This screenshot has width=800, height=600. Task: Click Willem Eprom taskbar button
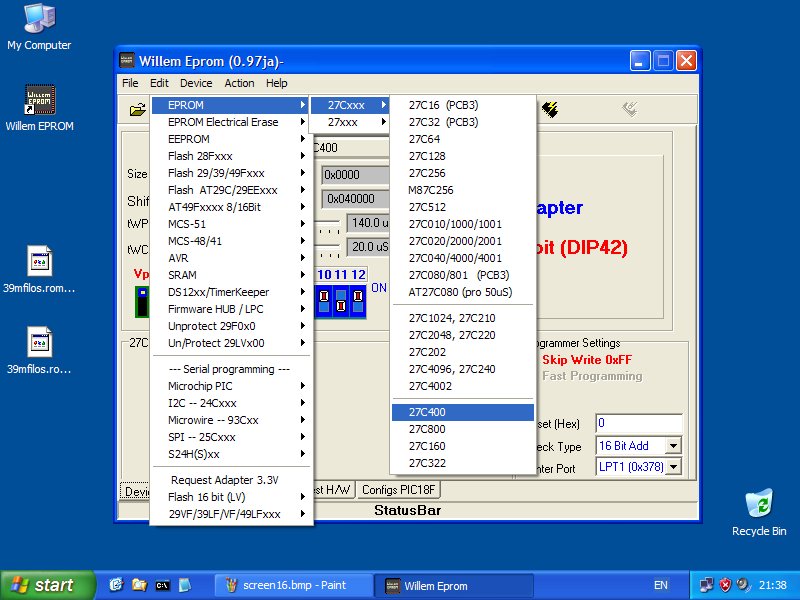453,585
